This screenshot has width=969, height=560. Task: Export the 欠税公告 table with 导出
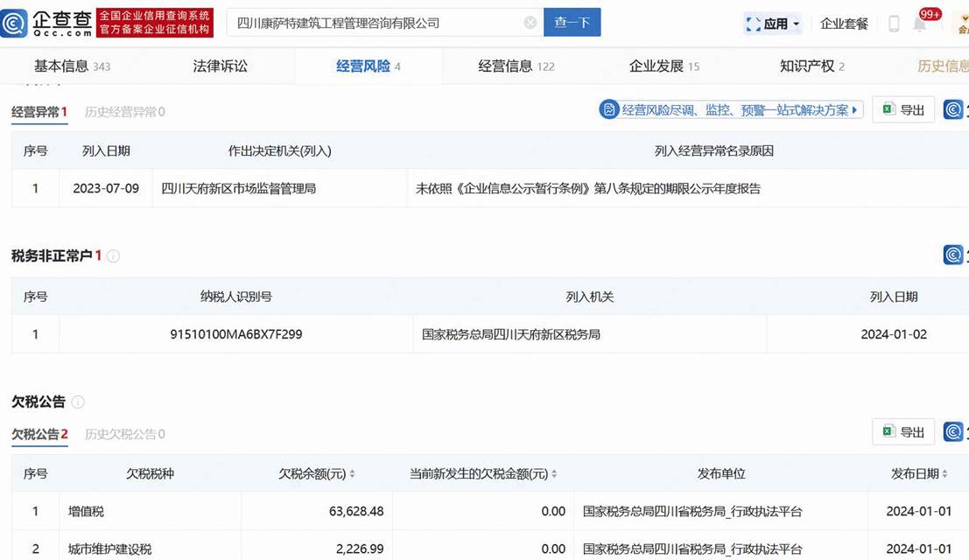point(903,432)
